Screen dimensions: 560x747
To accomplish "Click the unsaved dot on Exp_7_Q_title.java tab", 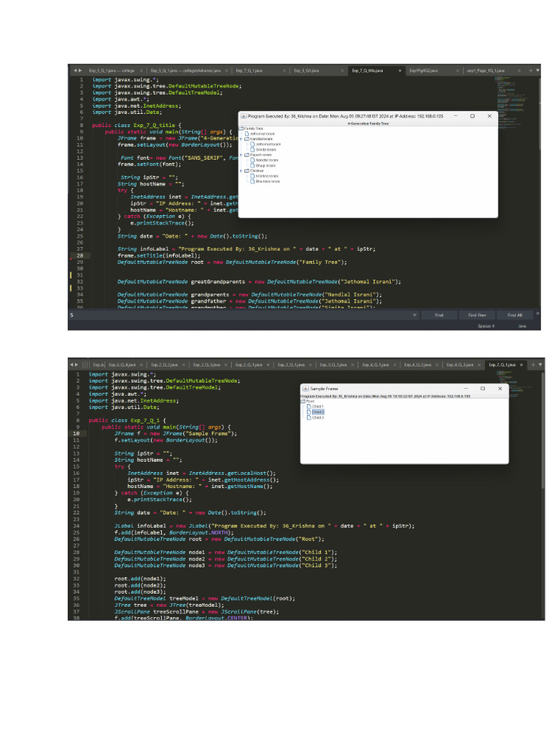I will click(400, 71).
